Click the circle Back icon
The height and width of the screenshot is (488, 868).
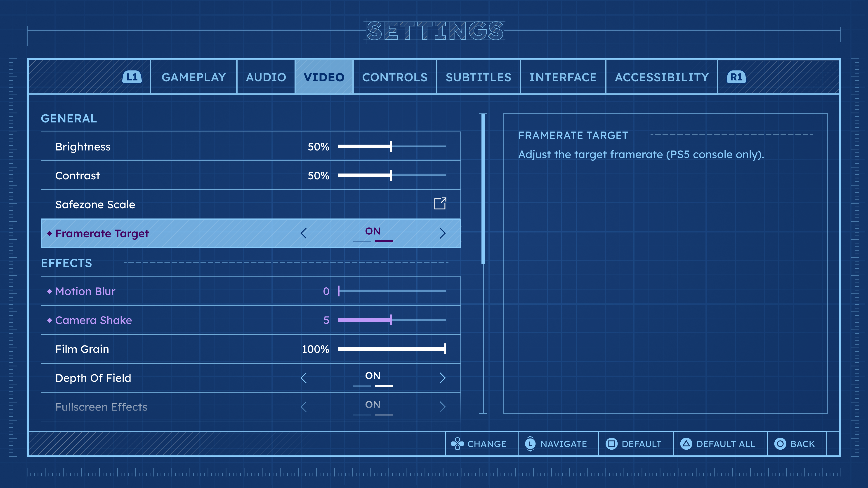click(780, 444)
